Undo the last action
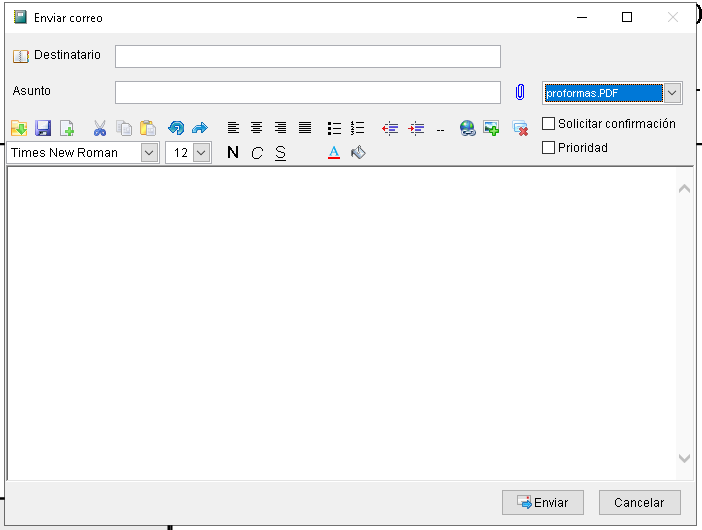This screenshot has width=702, height=530. click(x=176, y=128)
